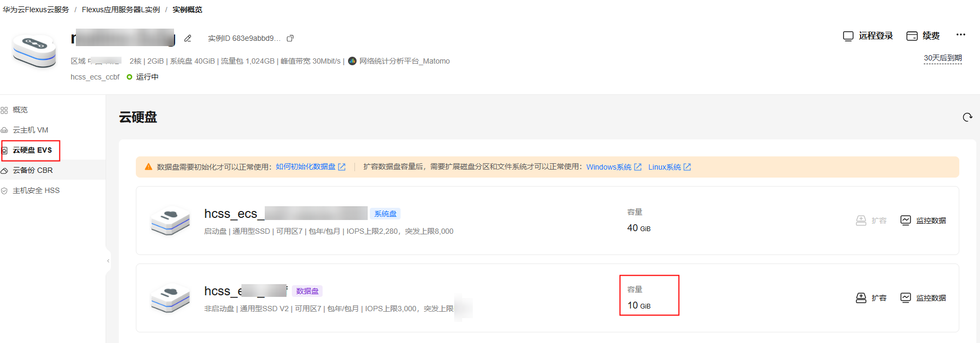The height and width of the screenshot is (343, 980).
Task: Click the 系统盘 tag on the first disk
Action: pos(385,214)
